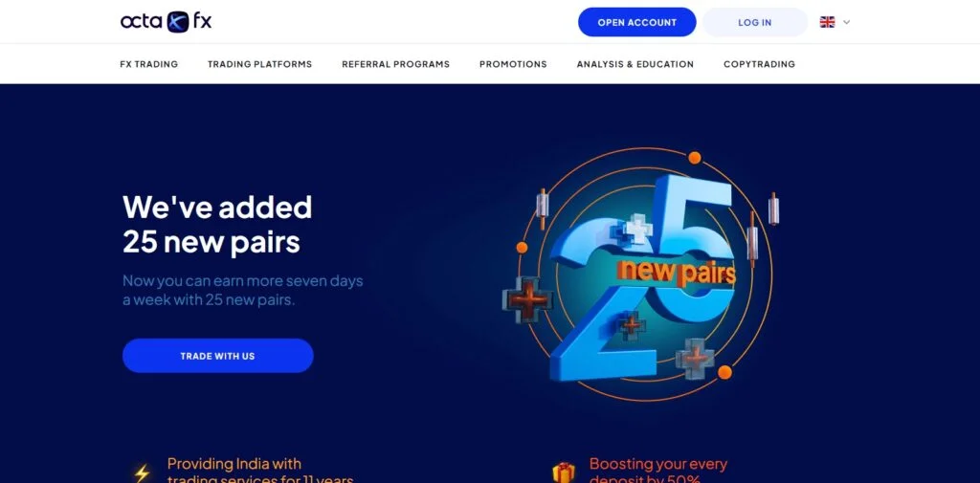The image size is (980, 483).
Task: Open the FX TRADING menu
Action: [148, 64]
